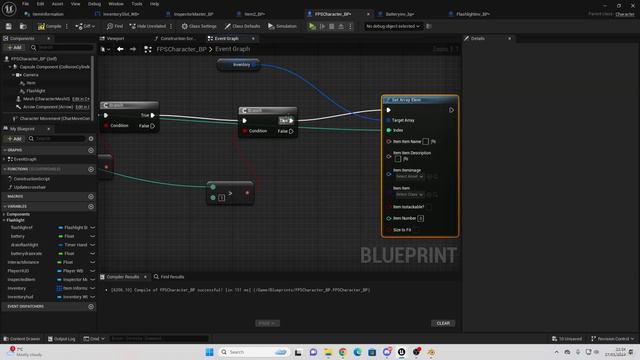Toggle Hide Unrelated nodes
The height and width of the screenshot is (360, 640).
coord(148,26)
